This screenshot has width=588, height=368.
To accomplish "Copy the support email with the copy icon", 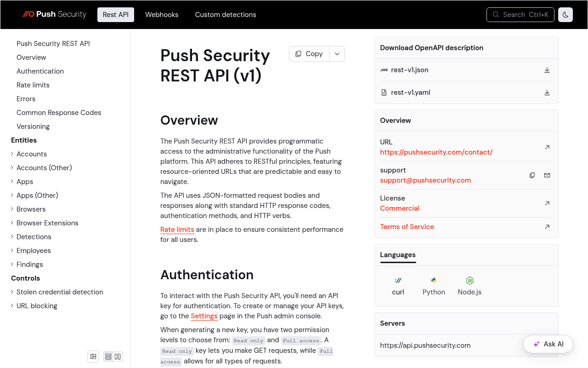I will point(532,175).
